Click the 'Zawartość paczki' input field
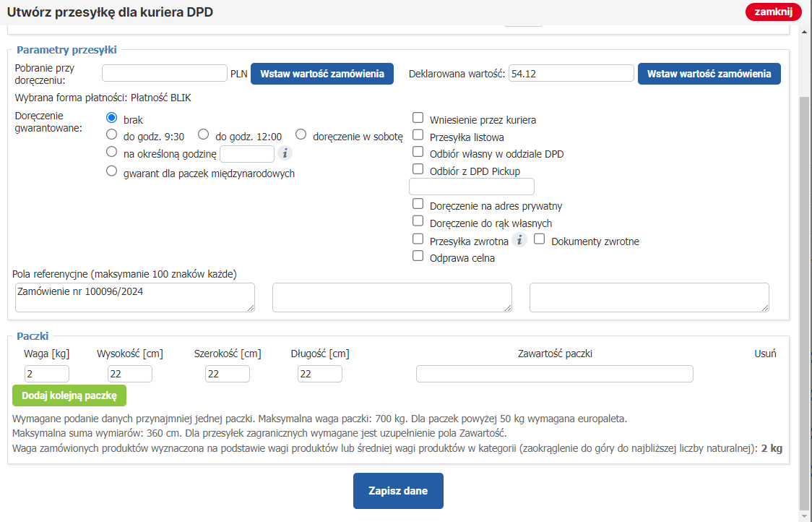 554,374
